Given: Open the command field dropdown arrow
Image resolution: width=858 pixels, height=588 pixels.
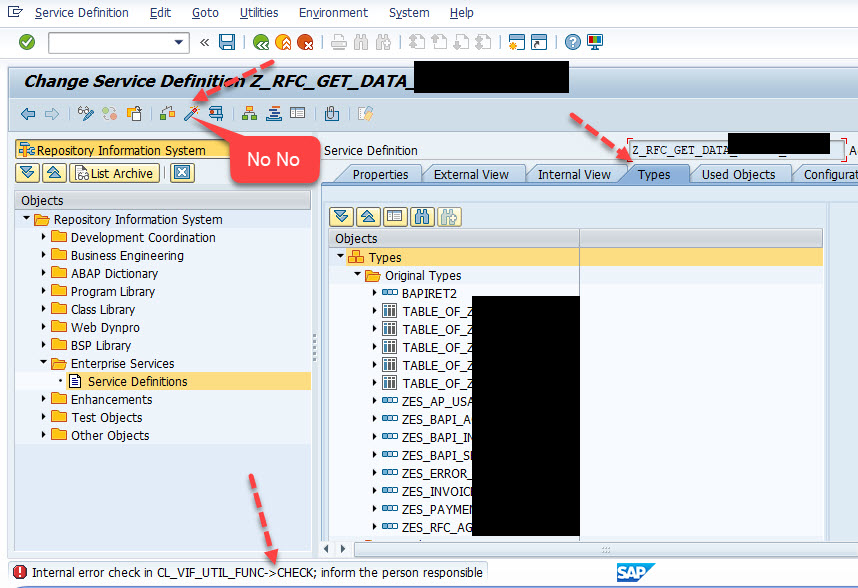Looking at the screenshot, I should pyautogui.click(x=178, y=42).
